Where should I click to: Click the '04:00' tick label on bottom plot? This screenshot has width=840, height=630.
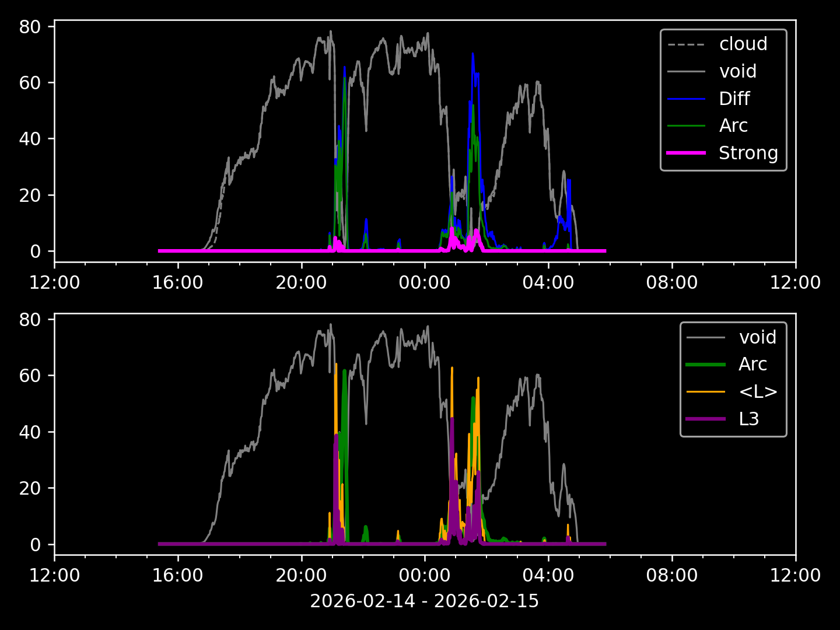[x=548, y=576]
